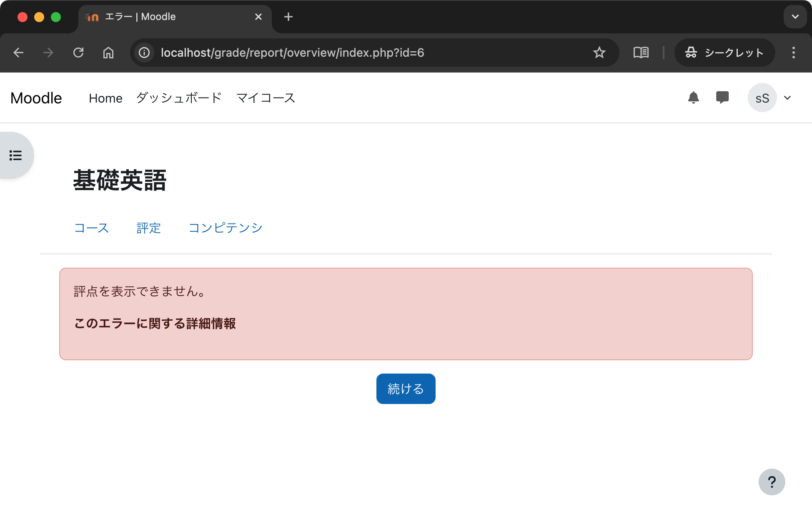Click the localhost URL address field
Screen dimensions: 812x522
(292, 53)
